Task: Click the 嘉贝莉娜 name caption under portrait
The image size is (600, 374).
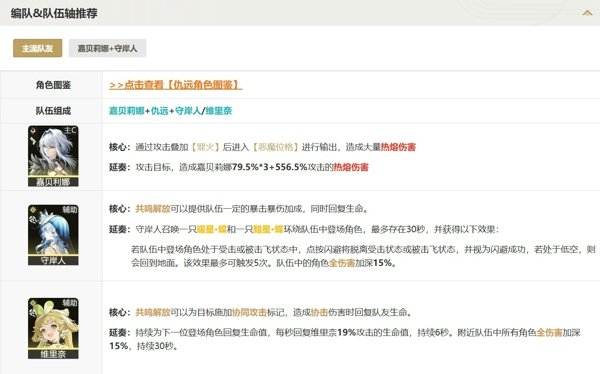Action: click(x=53, y=182)
